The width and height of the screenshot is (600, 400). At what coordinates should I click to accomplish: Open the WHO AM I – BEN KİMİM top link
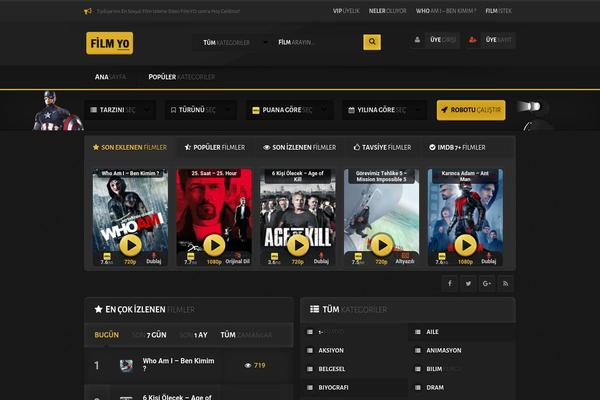point(446,11)
